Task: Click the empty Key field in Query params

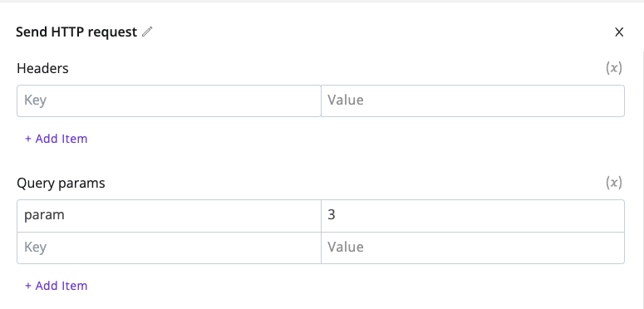Action: 169,248
